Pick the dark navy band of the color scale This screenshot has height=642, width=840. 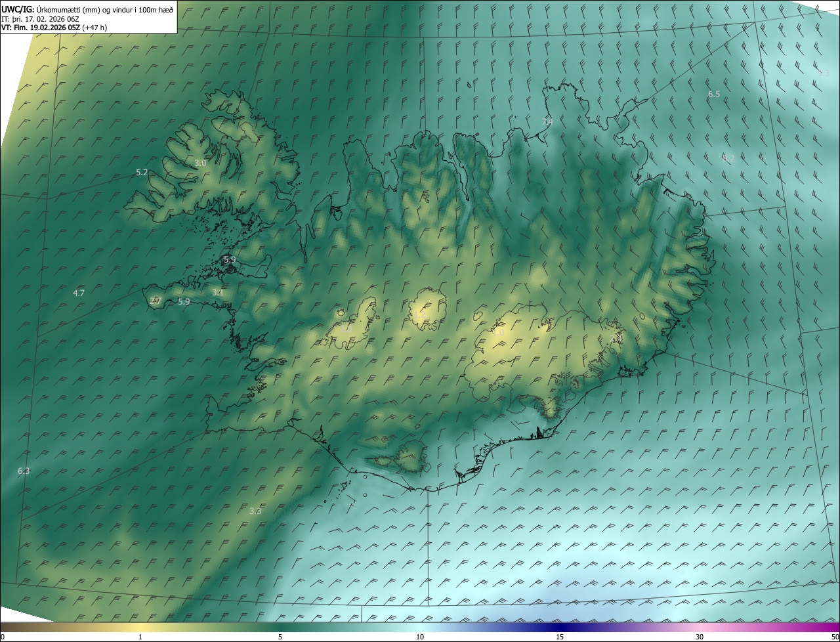coord(560,628)
